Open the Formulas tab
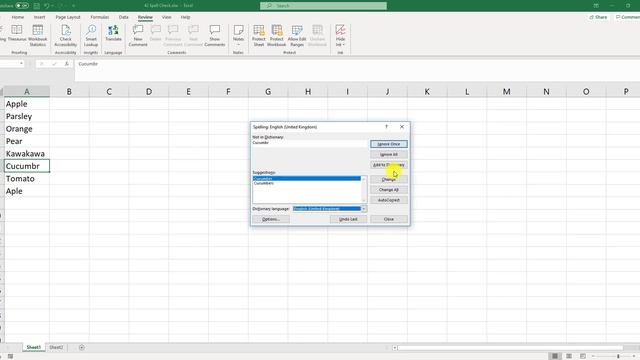The width and height of the screenshot is (640, 360). coord(100,17)
